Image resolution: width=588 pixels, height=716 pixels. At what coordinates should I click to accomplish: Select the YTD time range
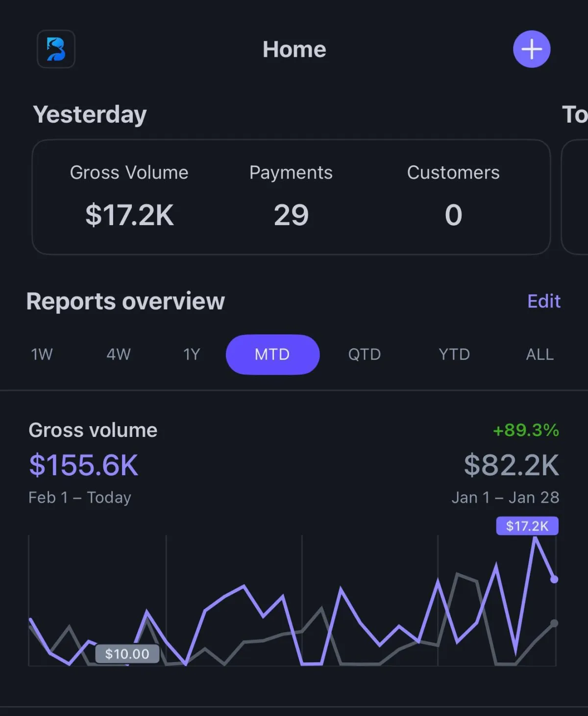tap(454, 354)
